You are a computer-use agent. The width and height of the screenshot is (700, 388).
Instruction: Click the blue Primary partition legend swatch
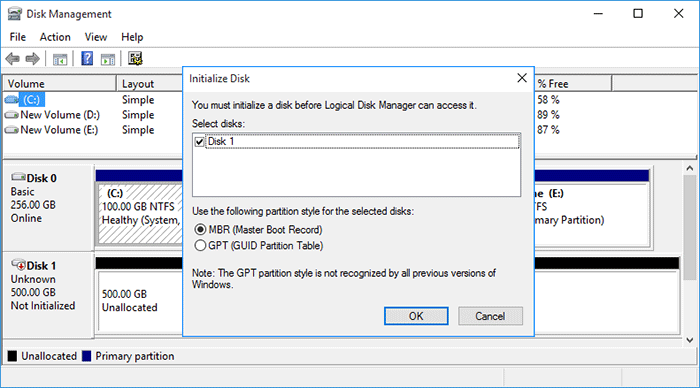coord(87,356)
